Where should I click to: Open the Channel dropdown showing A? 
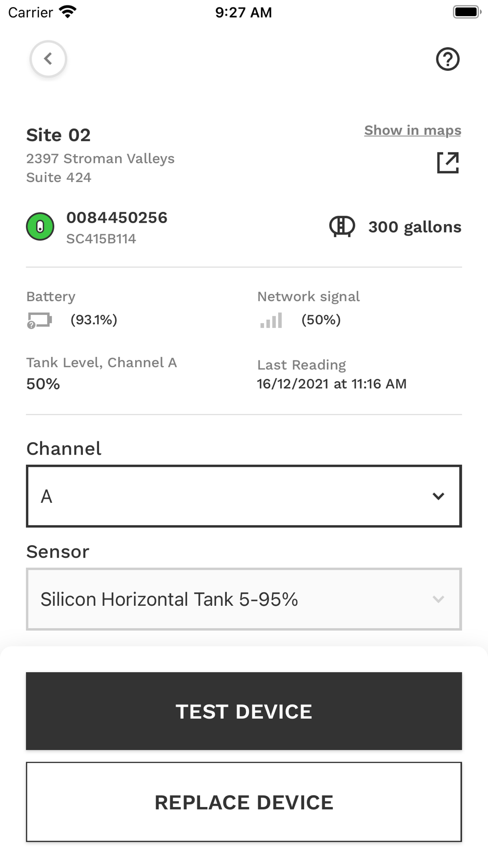(x=244, y=496)
